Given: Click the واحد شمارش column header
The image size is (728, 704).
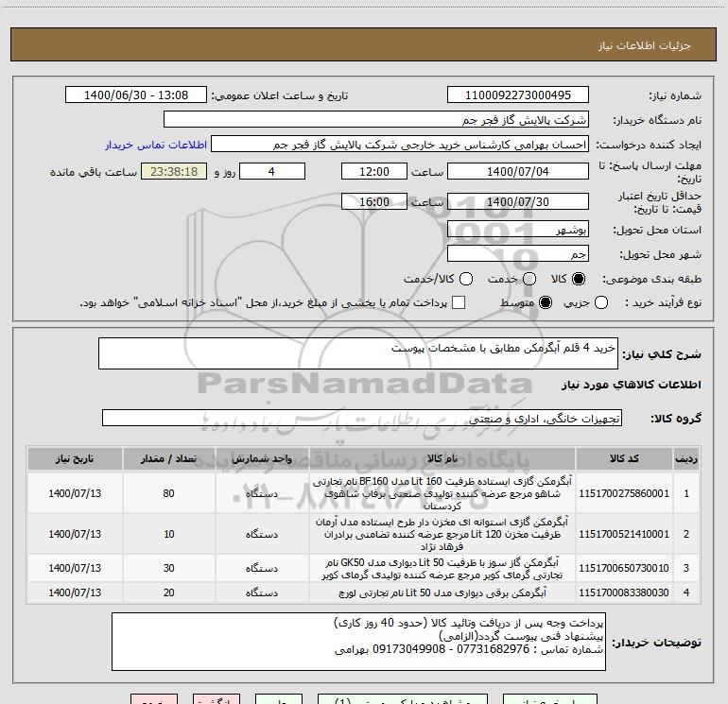Looking at the screenshot, I should pyautogui.click(x=262, y=459).
